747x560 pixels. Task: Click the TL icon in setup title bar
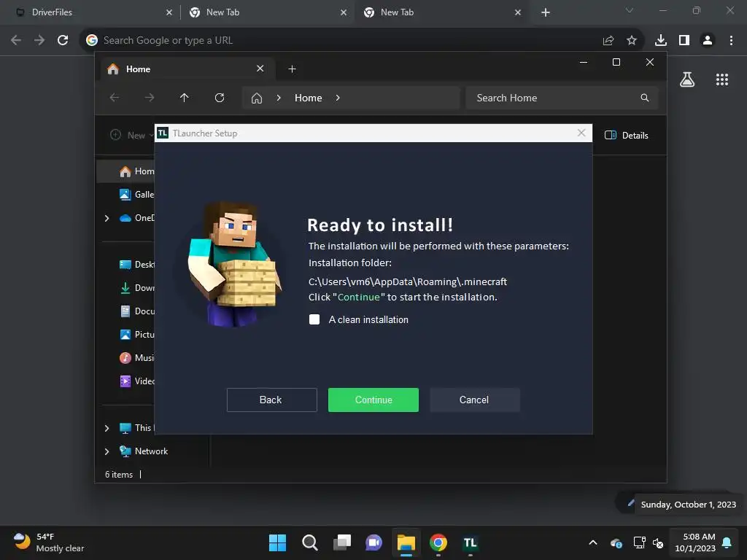163,133
